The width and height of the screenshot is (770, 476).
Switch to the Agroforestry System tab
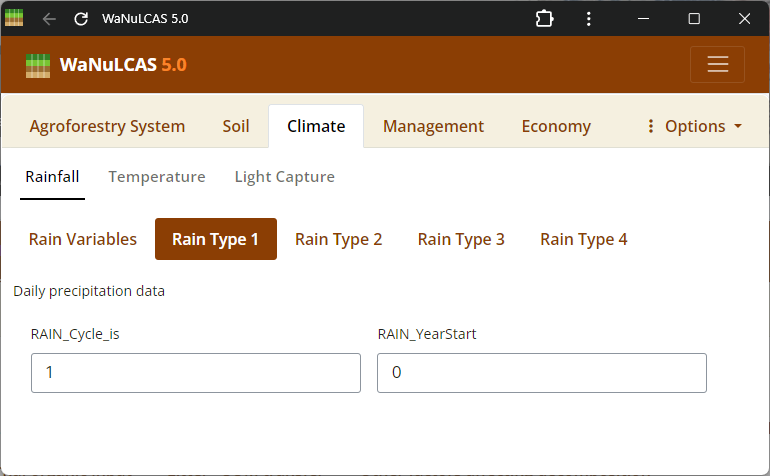(107, 126)
